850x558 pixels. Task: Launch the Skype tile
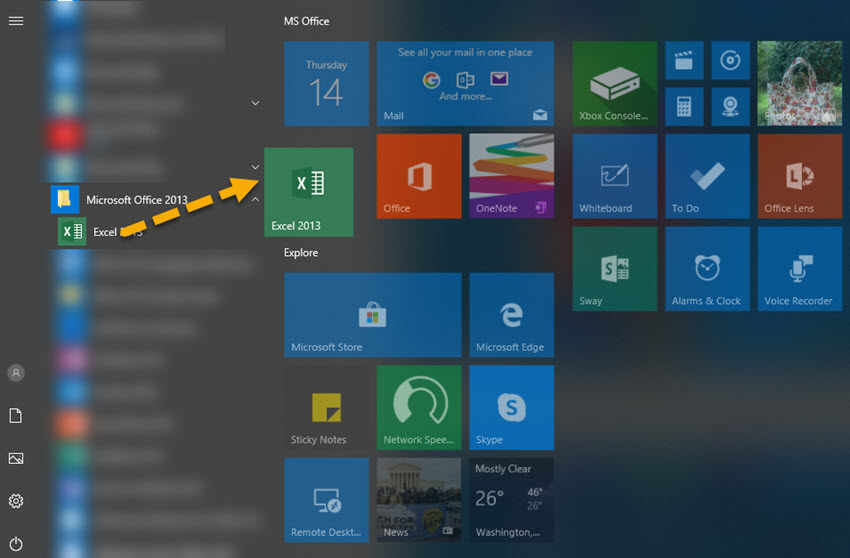point(512,408)
